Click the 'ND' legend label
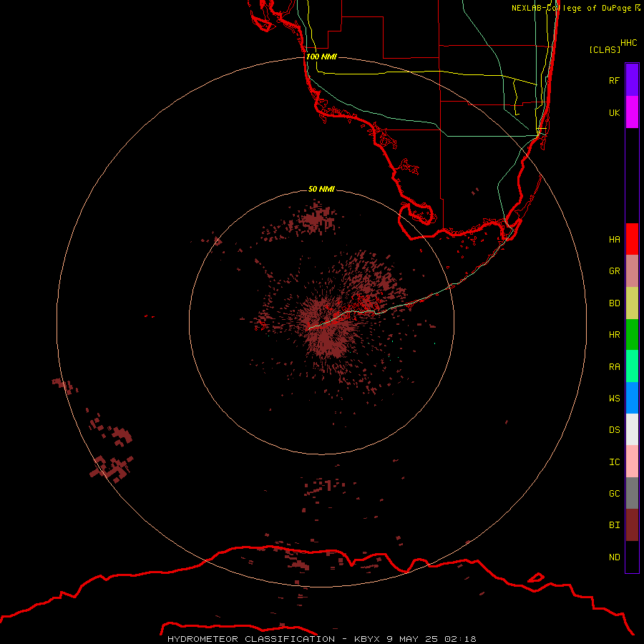644x644 pixels. click(x=614, y=557)
